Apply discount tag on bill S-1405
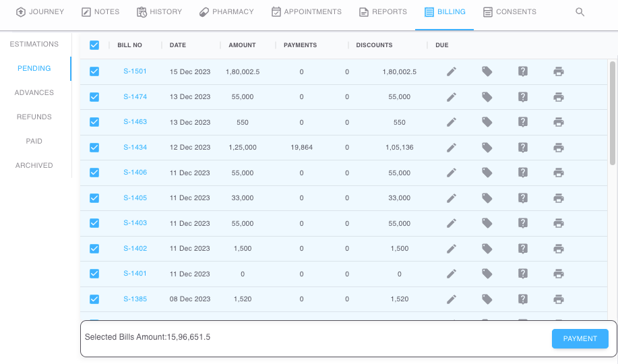Screen dimensions: 618x364 [x=487, y=198]
